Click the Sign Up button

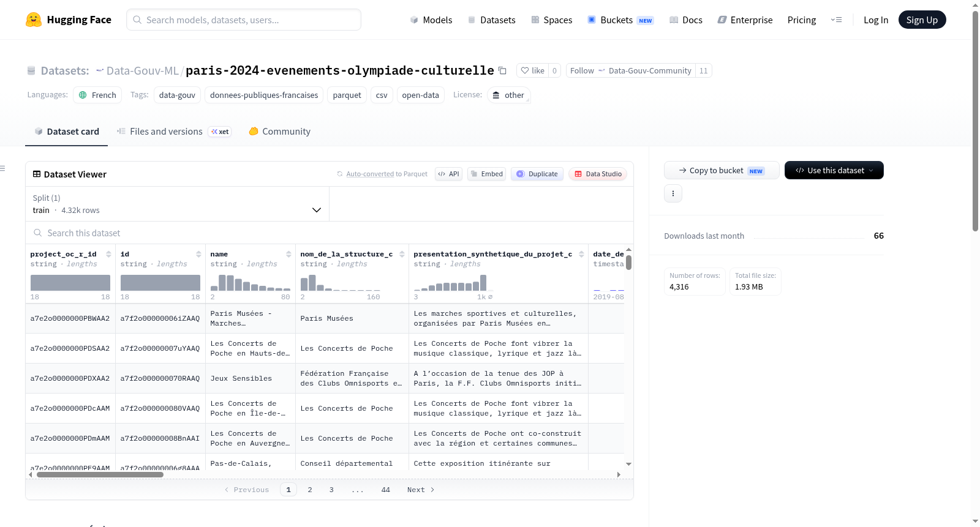coord(922,20)
